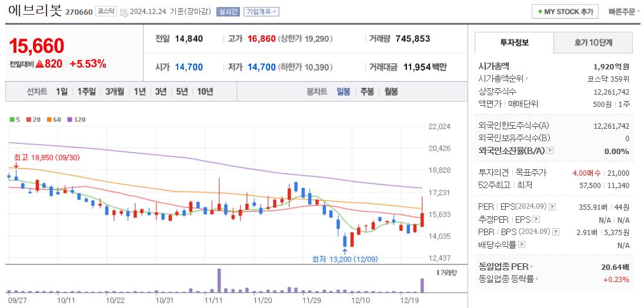This screenshot has height=308, width=644.
Task: Select the 1주일 line chart period
Action: [86, 92]
